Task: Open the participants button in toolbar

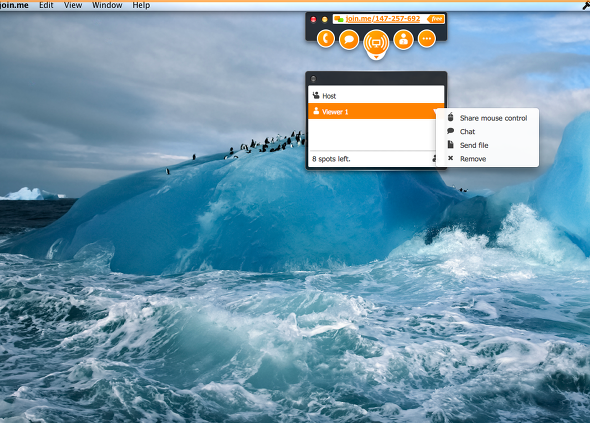Action: coord(403,39)
